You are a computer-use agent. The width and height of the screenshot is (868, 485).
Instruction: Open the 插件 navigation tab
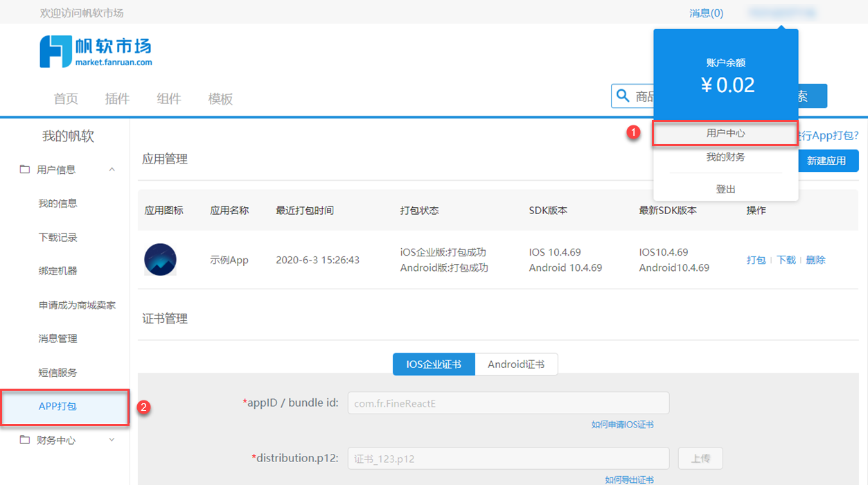pyautogui.click(x=117, y=98)
